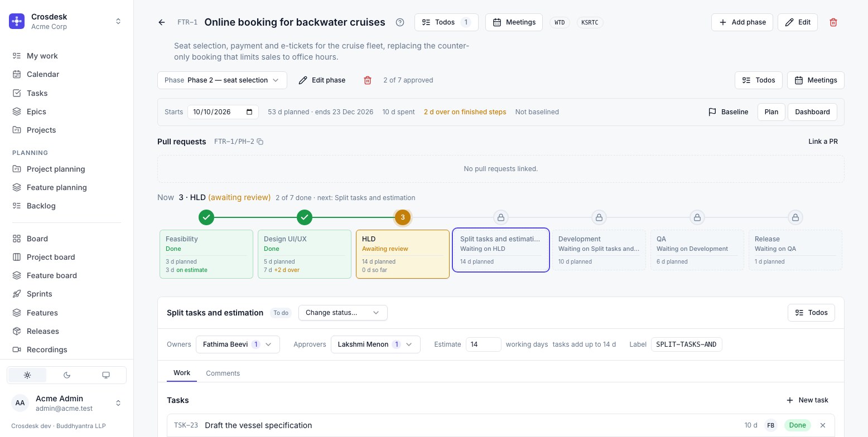This screenshot has width=868, height=437.
Task: Expand the Crosdesk workspace switcher
Action: (x=118, y=21)
